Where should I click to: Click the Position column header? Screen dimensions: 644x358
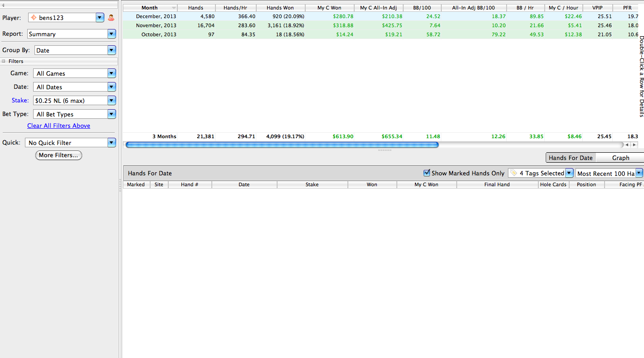click(x=586, y=184)
